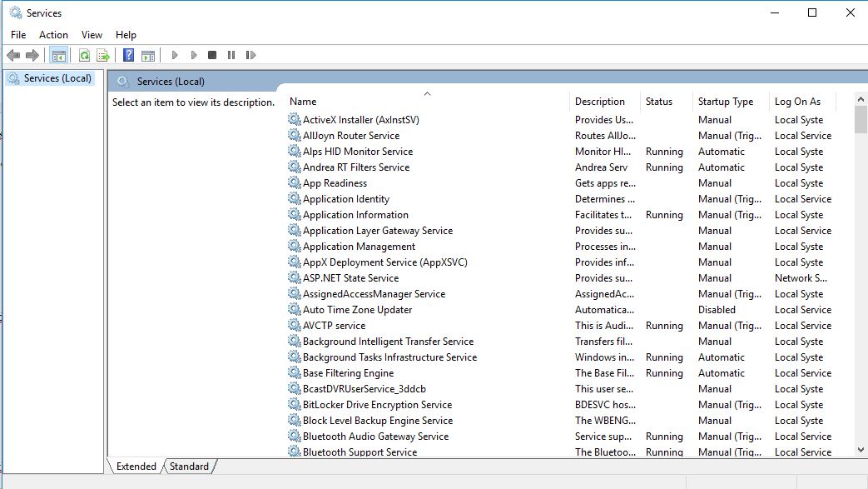Toggle the Show/Hide Console Tree icon
The image size is (868, 489).
pyautogui.click(x=58, y=55)
